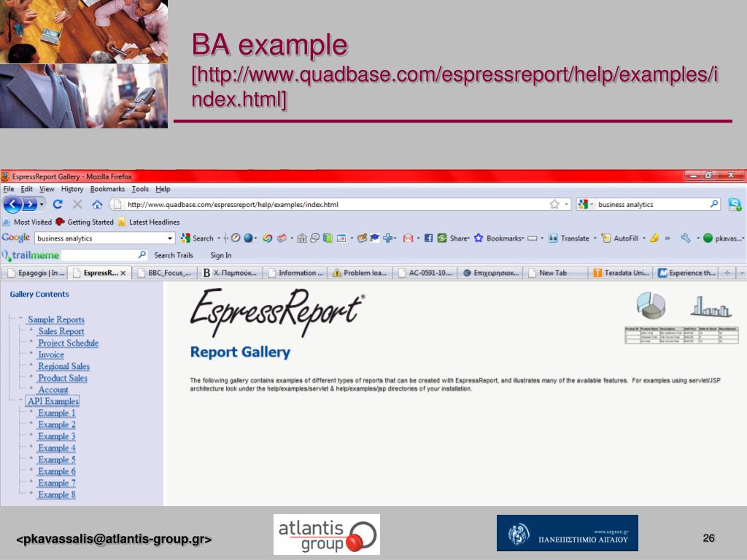Viewport: 747px width, 560px height.
Task: Switch to the Problem loading tab
Action: click(359, 273)
